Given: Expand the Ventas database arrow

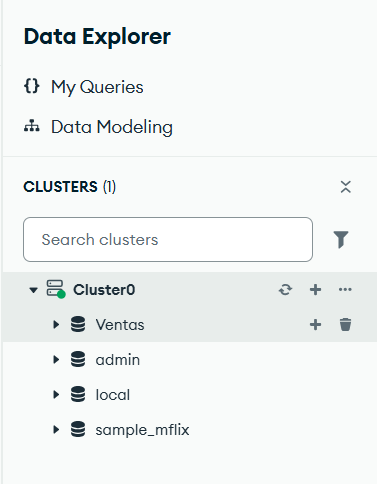Looking at the screenshot, I should click(56, 324).
